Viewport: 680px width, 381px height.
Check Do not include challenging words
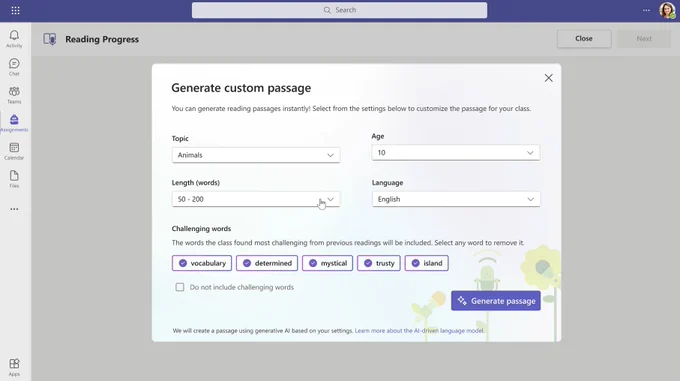pyautogui.click(x=180, y=287)
